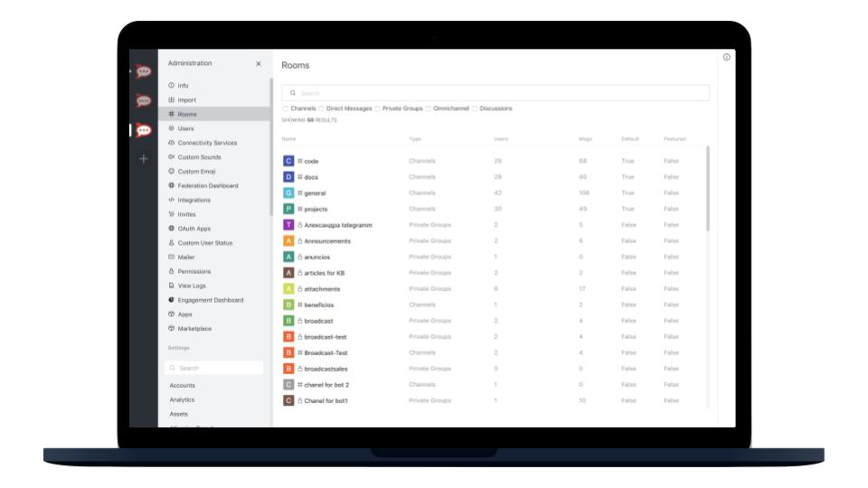Click the Custom Emoji smiley icon
This screenshot has height=488, width=868.
point(171,172)
